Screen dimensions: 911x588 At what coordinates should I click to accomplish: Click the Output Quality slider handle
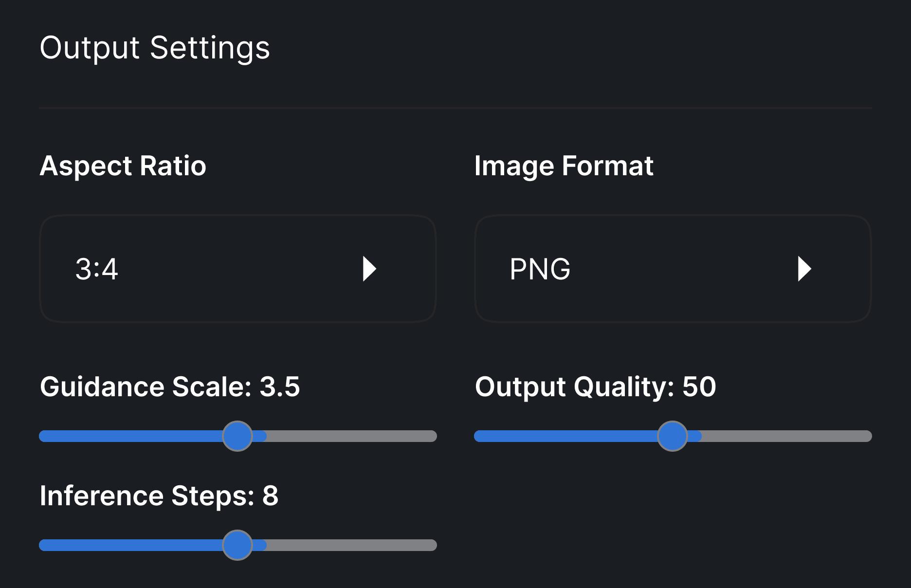(x=673, y=436)
